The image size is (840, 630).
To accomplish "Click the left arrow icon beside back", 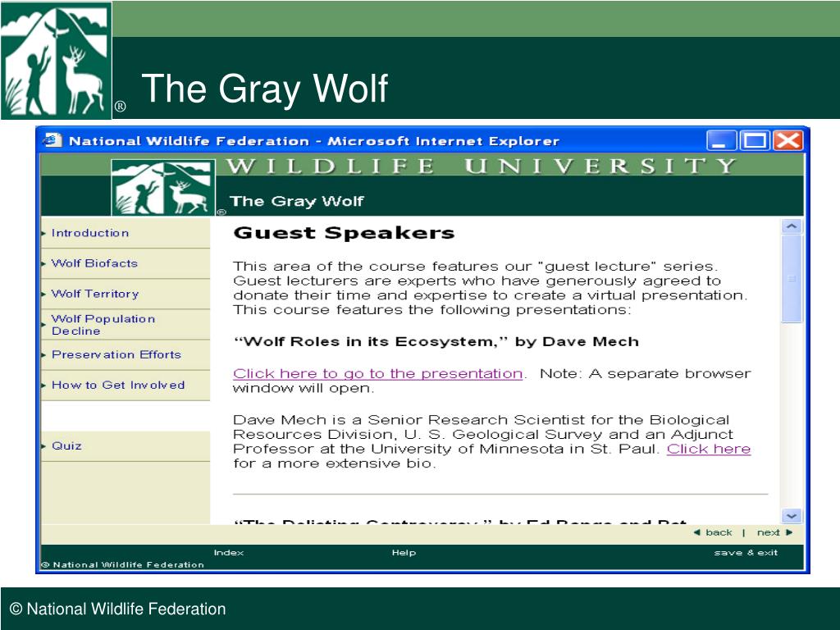I will click(x=697, y=532).
